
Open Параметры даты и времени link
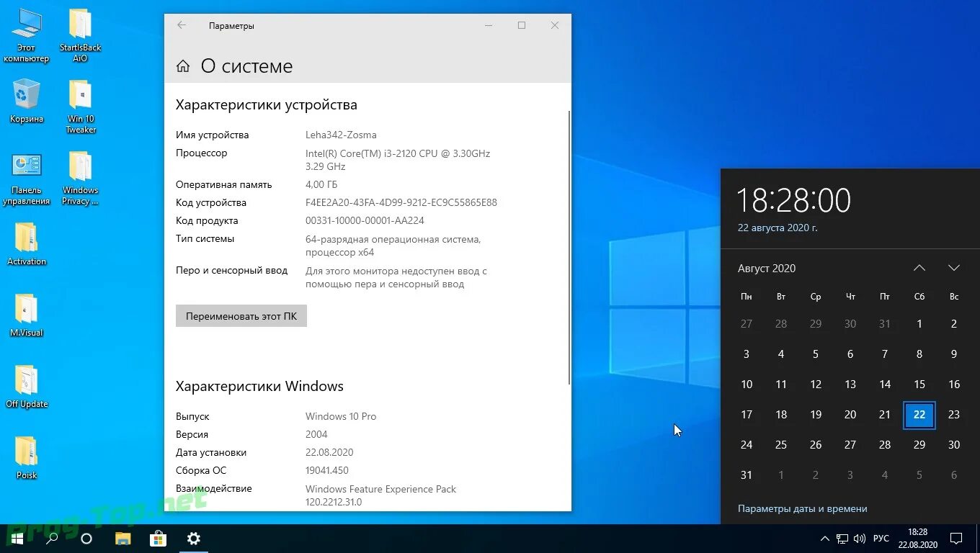[x=803, y=508]
